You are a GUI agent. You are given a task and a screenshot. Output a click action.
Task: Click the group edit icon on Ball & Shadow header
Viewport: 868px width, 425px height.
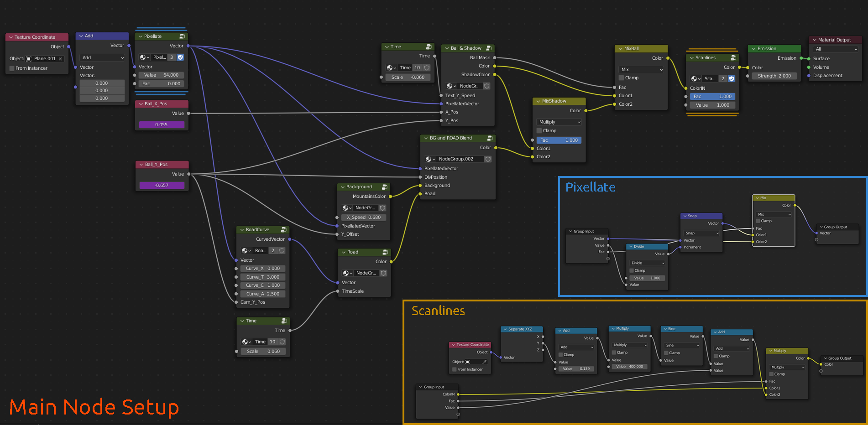490,48
